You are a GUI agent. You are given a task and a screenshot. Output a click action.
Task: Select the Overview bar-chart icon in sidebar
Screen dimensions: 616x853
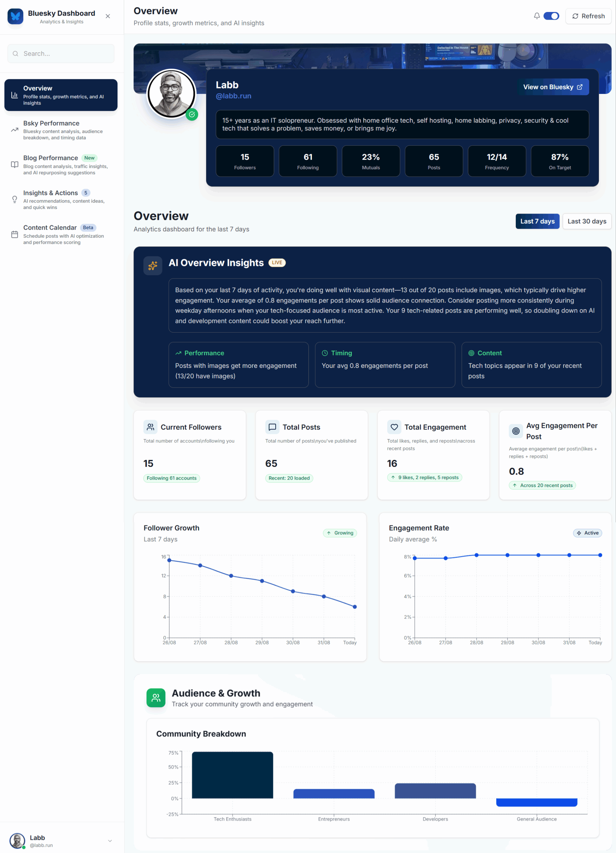coord(14,95)
